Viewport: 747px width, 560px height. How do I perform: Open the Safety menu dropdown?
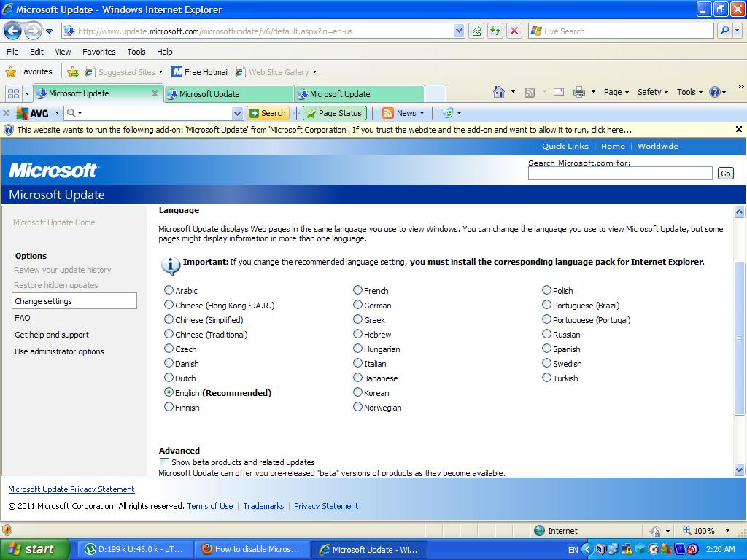[653, 92]
